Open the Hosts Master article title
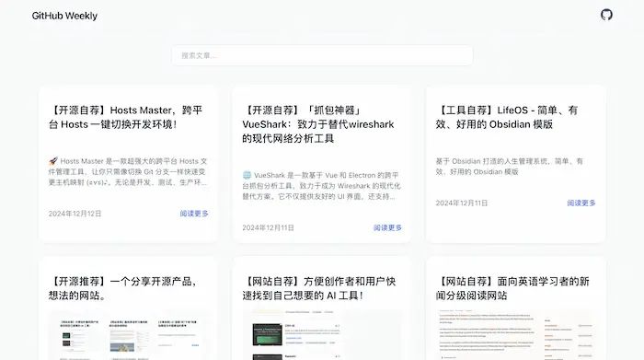This screenshot has height=360, width=644. (x=126, y=117)
